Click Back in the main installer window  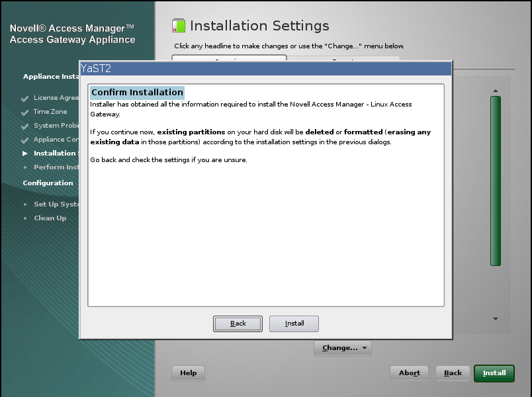tap(453, 373)
